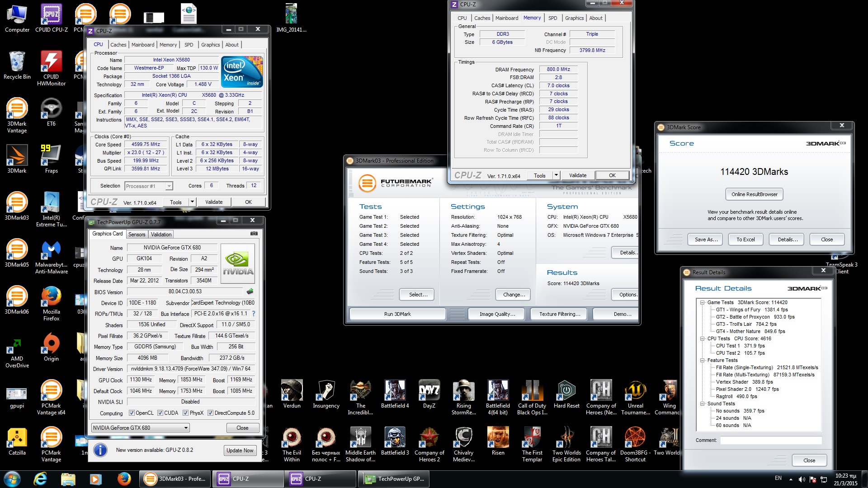Launch Hard Reset game shortcut
The image size is (868, 488).
click(567, 394)
